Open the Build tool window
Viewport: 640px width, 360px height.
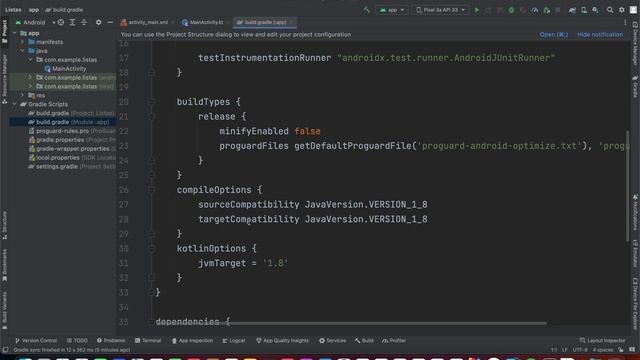pyautogui.click(x=364, y=340)
